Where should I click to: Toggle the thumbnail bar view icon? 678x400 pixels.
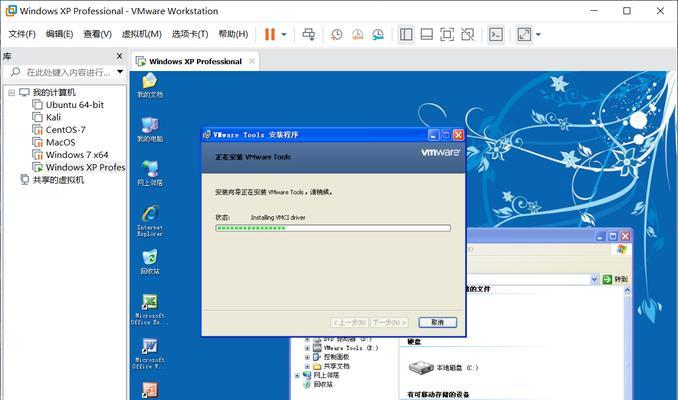pos(426,35)
